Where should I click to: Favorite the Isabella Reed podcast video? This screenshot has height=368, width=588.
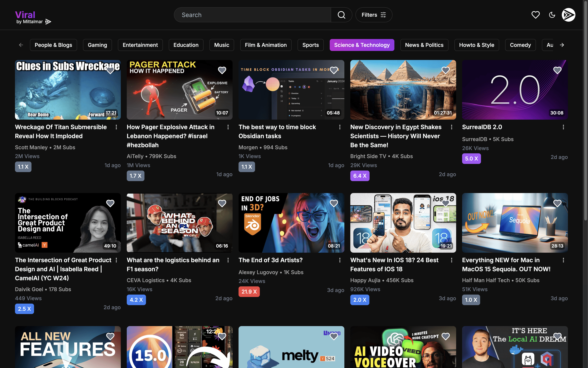[110, 203]
